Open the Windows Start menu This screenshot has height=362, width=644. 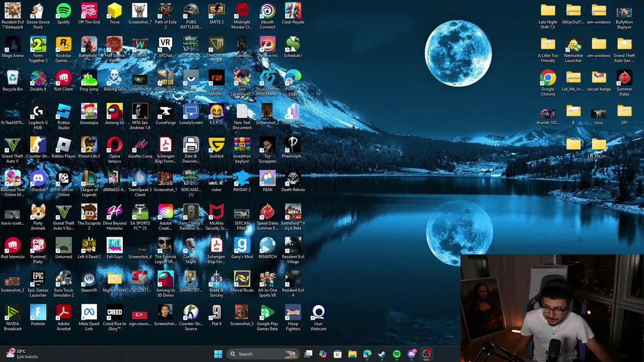tap(218, 354)
